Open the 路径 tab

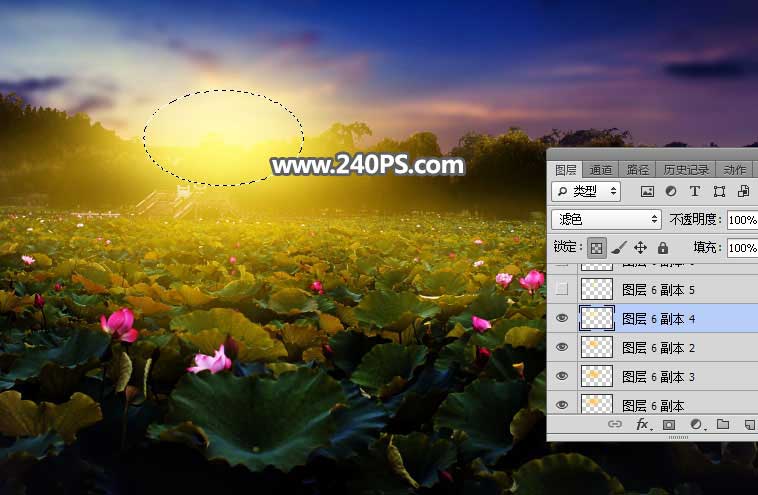tap(638, 170)
